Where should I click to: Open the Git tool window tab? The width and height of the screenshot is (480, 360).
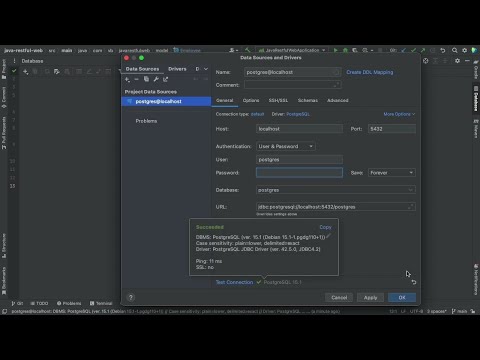pos(17,303)
